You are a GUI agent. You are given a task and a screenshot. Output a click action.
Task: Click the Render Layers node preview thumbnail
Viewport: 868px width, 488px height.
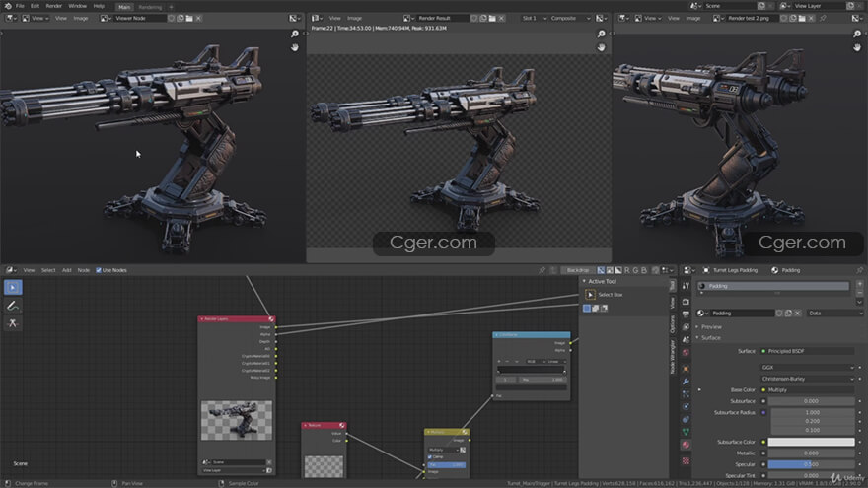[x=237, y=421]
